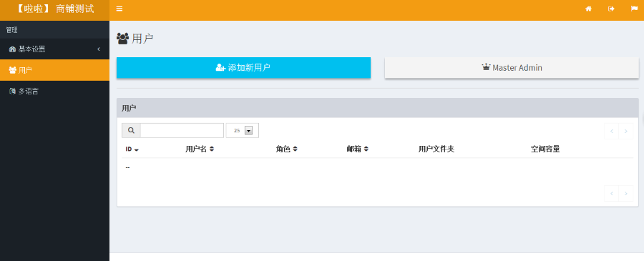Open the 25 rows-per-page dropdown
This screenshot has height=261, width=644.
tap(243, 130)
